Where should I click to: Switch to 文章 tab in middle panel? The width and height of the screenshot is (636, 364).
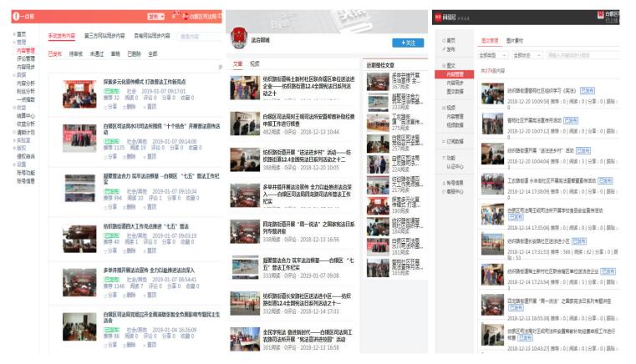(x=237, y=64)
